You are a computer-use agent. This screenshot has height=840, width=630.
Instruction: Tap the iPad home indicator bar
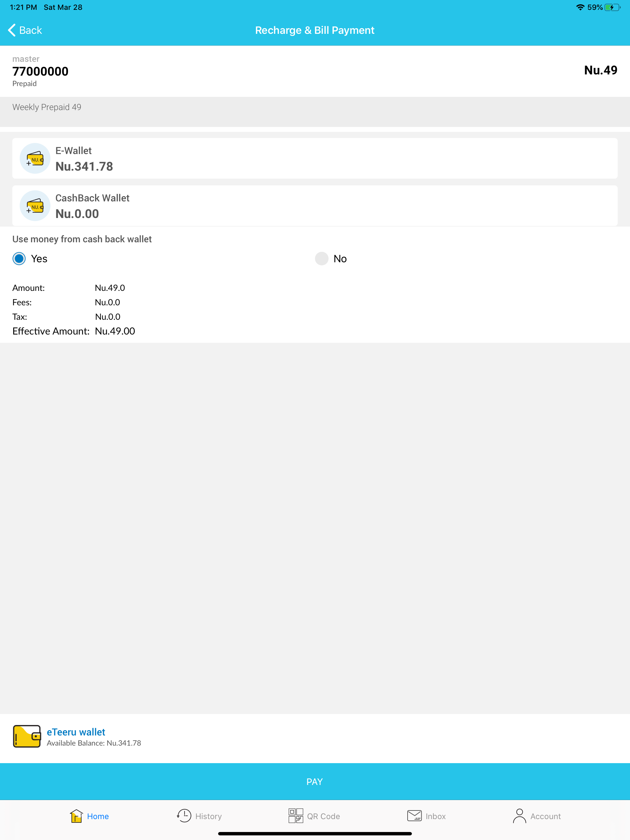click(315, 834)
